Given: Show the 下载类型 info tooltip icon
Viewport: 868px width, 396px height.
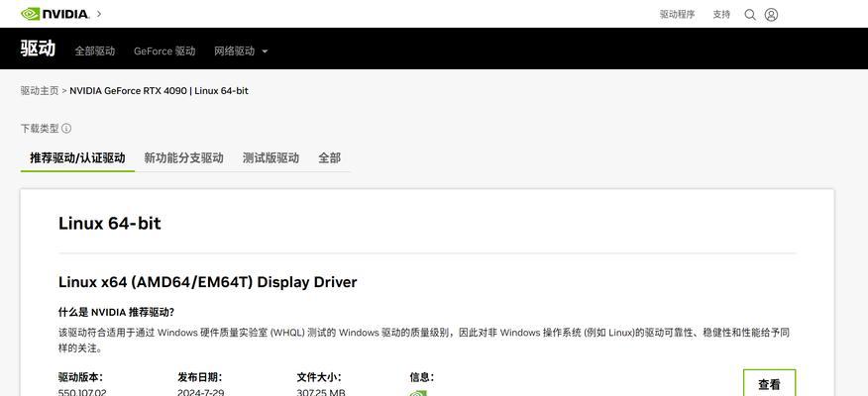Looking at the screenshot, I should point(66,129).
